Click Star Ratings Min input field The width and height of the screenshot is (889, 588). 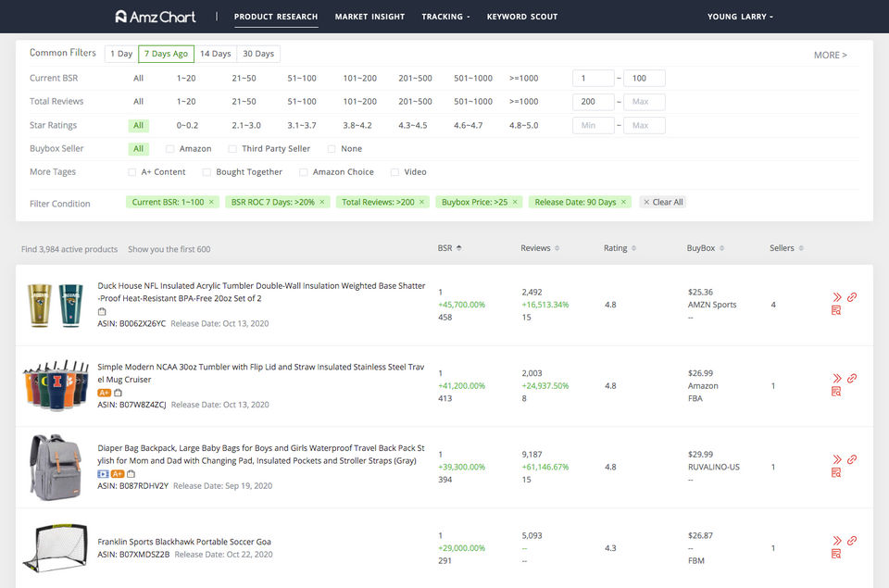coord(593,125)
